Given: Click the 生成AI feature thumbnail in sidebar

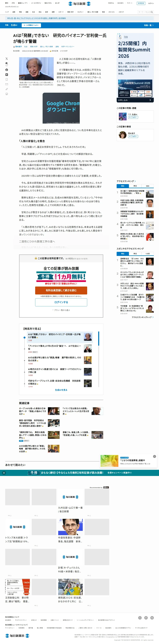Looking at the screenshot, I should tap(122, 117).
